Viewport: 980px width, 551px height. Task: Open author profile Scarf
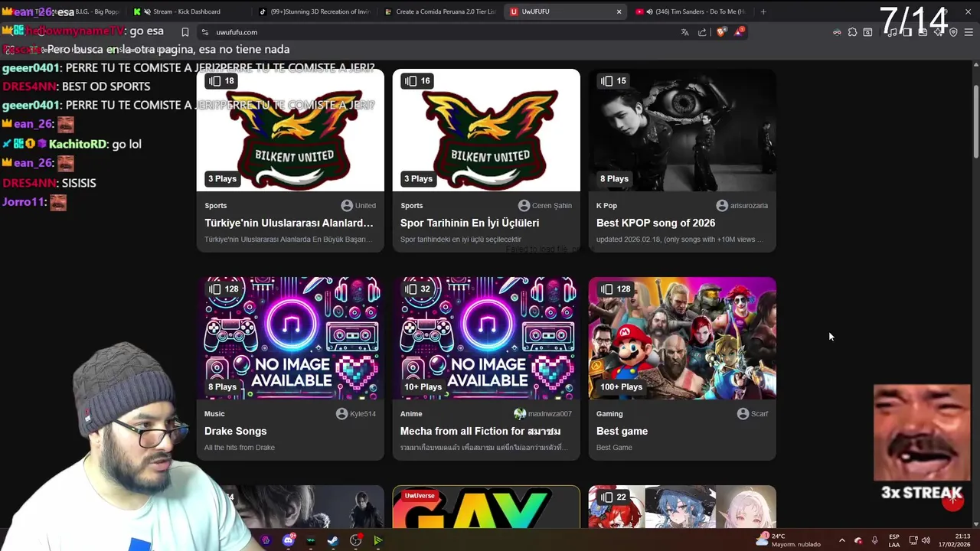coord(752,413)
